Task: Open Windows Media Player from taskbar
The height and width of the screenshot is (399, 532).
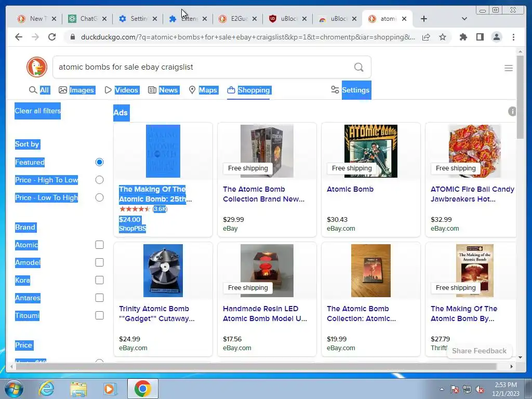Action: pyautogui.click(x=110, y=389)
